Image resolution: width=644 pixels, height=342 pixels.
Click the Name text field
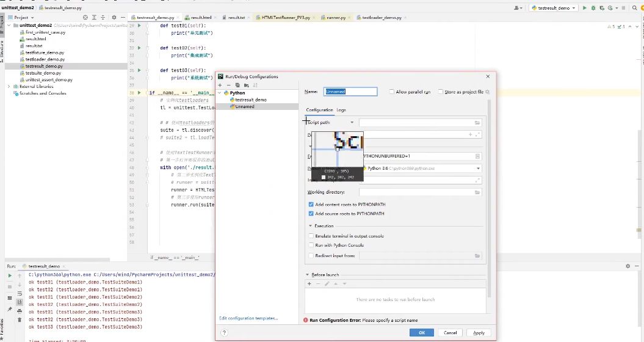pyautogui.click(x=350, y=92)
